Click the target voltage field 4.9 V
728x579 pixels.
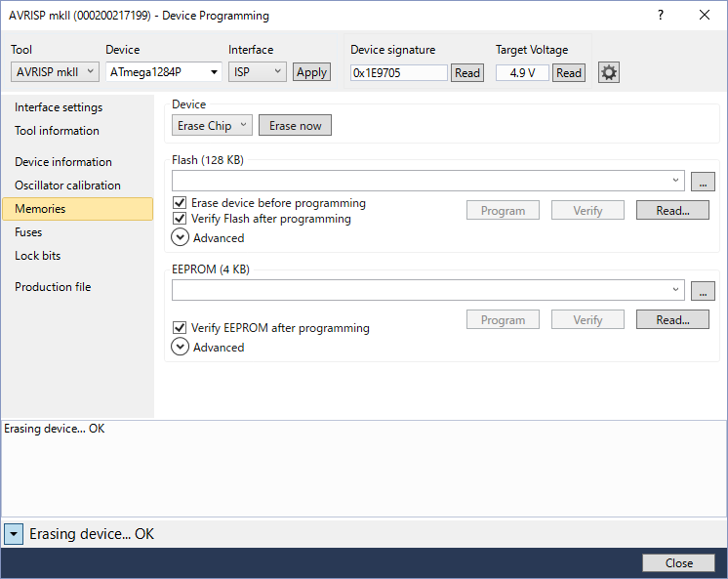pos(522,73)
